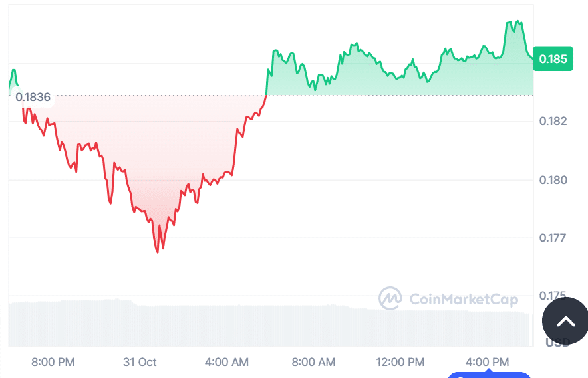Click the CoinMarketCap watermark text
This screenshot has height=378, width=588.
click(463, 299)
